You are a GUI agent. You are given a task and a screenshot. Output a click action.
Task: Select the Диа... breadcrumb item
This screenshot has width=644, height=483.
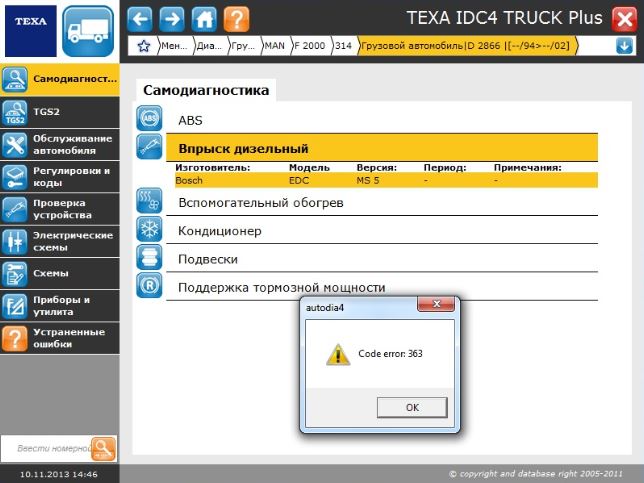click(x=209, y=46)
